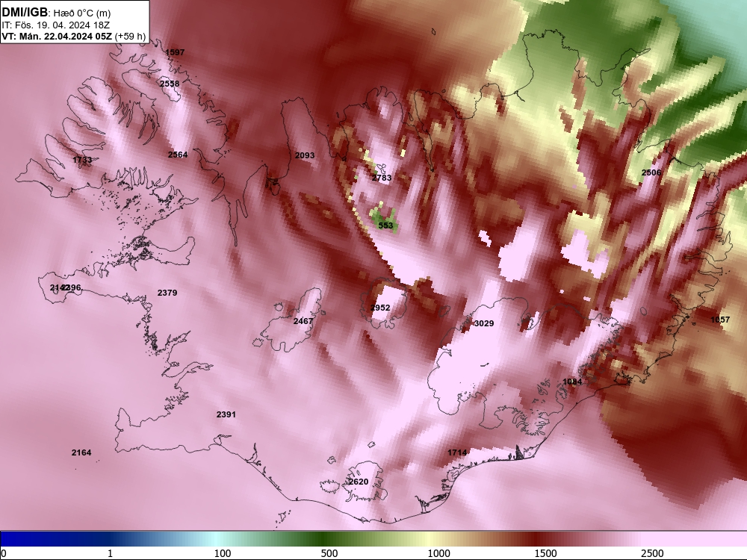Select the 2558 height value
The image size is (747, 560).
170,84
